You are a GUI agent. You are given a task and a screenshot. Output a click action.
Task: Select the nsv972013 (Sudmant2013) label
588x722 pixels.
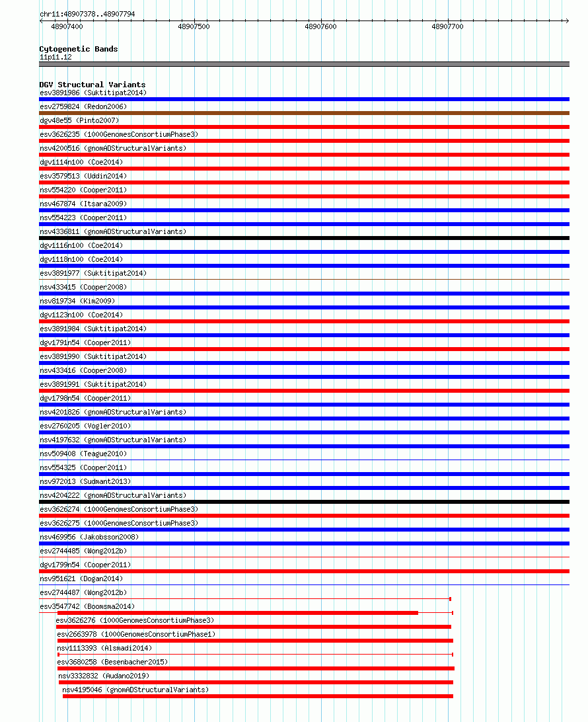pyautogui.click(x=86, y=481)
